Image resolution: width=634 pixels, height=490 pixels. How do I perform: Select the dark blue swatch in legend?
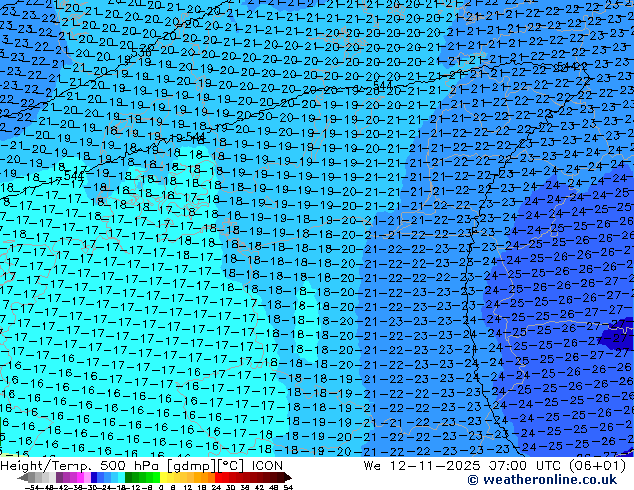(x=94, y=477)
